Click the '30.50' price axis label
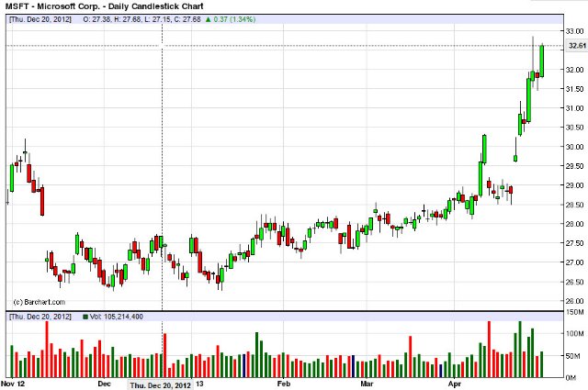588x390 pixels. point(574,128)
